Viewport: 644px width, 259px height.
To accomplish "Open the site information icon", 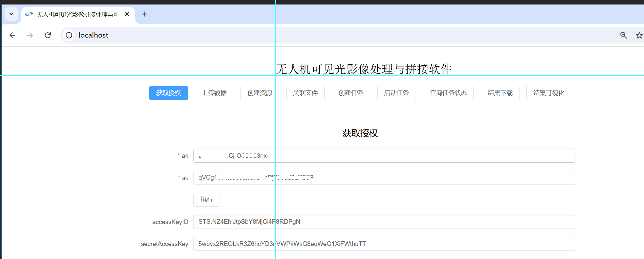I will click(69, 35).
